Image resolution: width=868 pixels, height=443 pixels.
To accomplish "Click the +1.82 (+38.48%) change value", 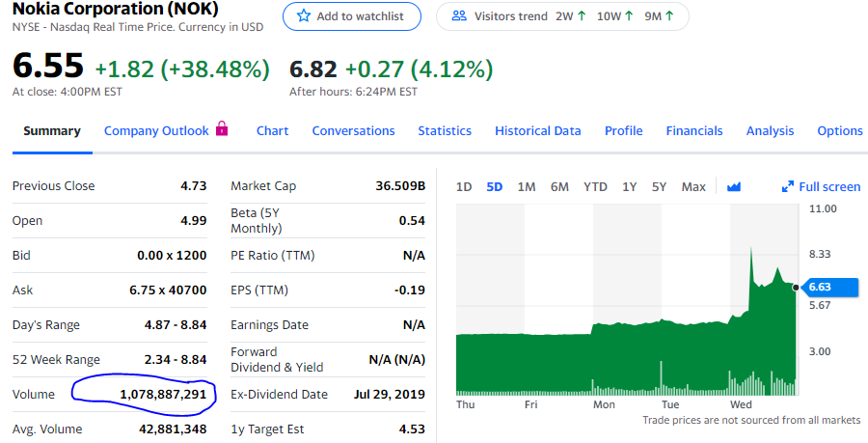I will click(x=182, y=69).
